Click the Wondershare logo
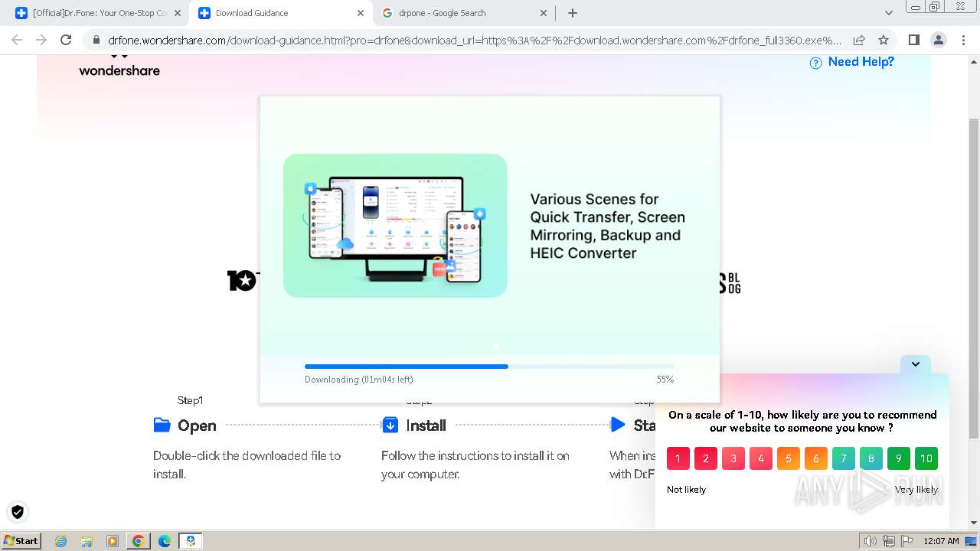The width and height of the screenshot is (980, 551). click(119, 66)
